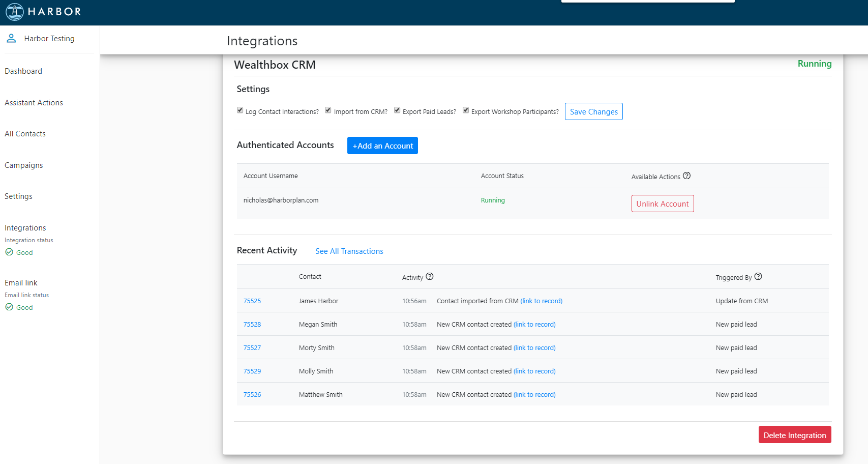Open Assistant Actions in the sidebar
The width and height of the screenshot is (868, 464).
pyautogui.click(x=34, y=103)
